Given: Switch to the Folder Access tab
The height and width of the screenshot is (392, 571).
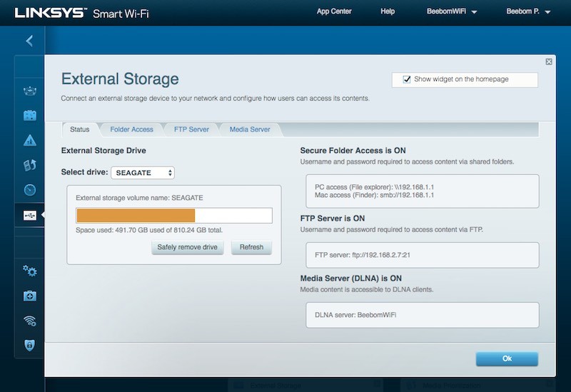Looking at the screenshot, I should (x=131, y=130).
